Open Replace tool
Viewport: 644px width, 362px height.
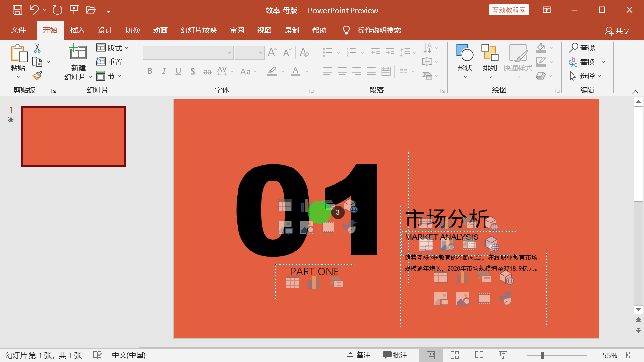[x=582, y=62]
